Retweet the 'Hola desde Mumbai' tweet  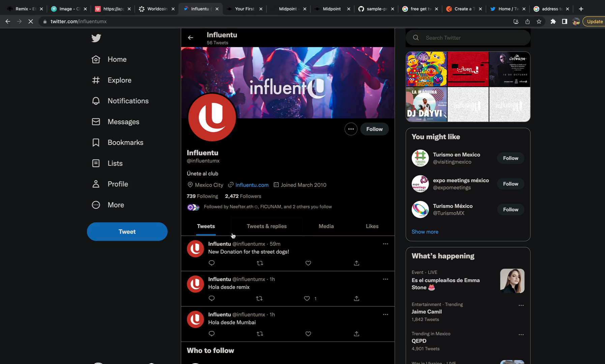tap(260, 334)
